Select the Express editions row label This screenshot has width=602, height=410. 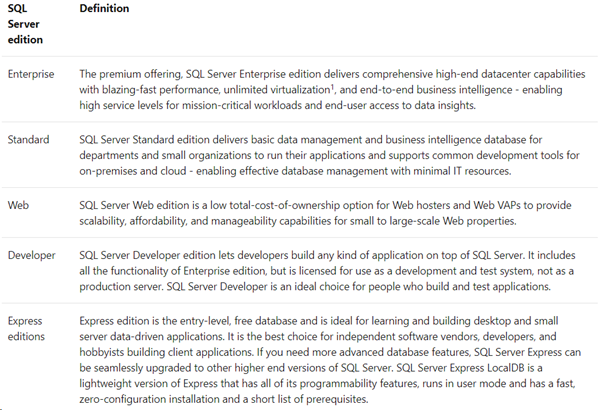(x=27, y=328)
